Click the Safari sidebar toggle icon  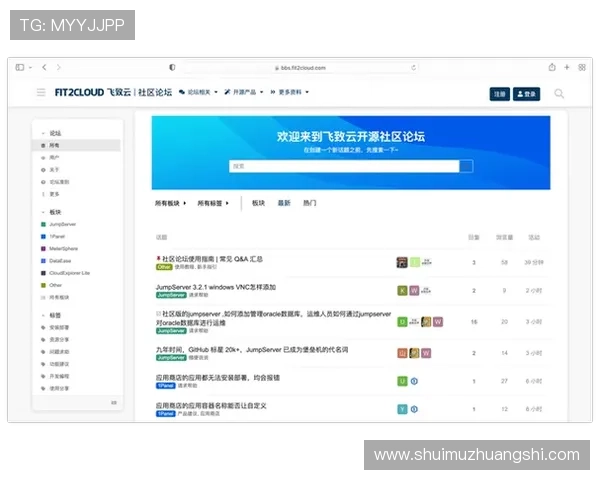pyautogui.click(x=20, y=67)
